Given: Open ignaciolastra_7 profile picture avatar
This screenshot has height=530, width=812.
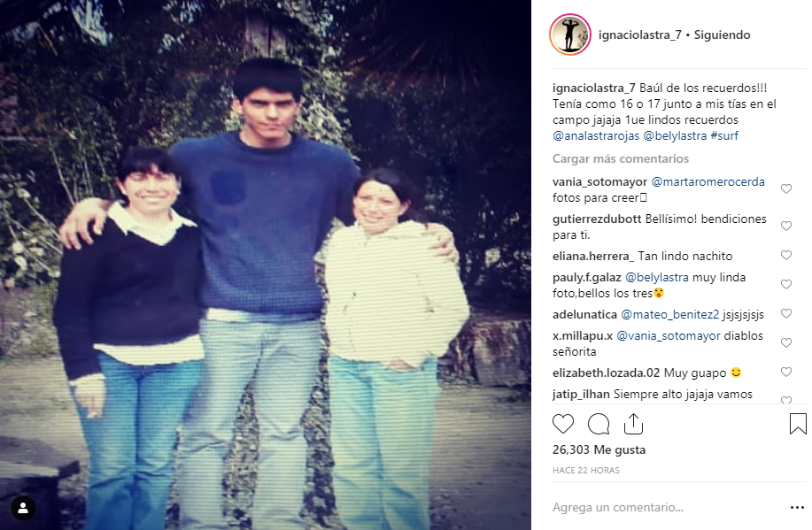Looking at the screenshot, I should (x=570, y=35).
